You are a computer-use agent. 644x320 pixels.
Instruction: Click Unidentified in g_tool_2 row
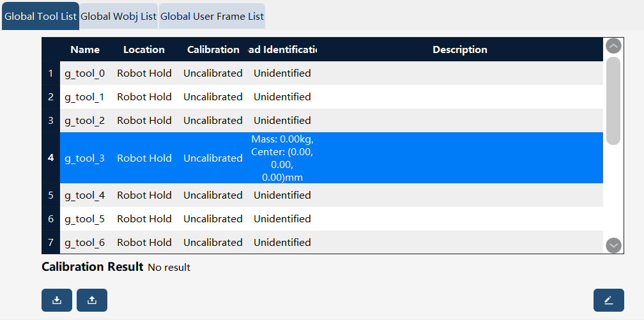[282, 120]
